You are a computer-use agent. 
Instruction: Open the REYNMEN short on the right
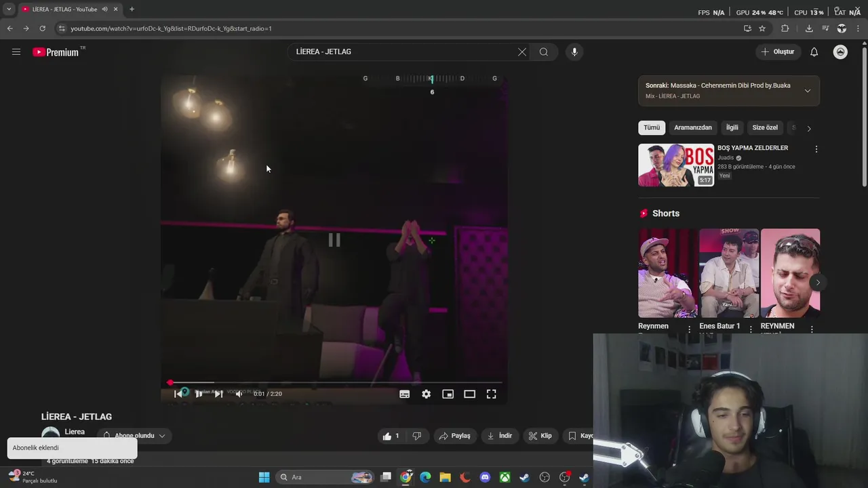pos(790,273)
